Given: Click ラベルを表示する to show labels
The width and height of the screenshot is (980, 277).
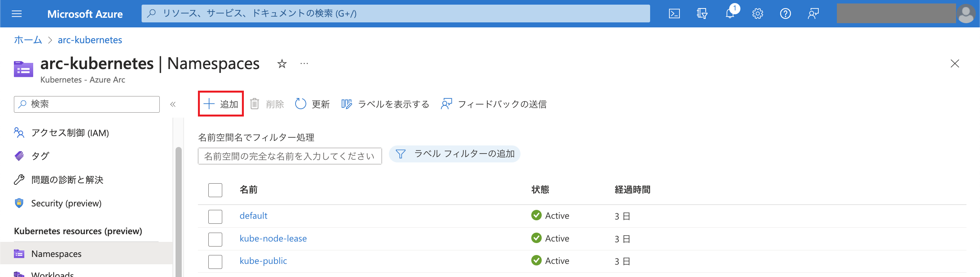Looking at the screenshot, I should [385, 104].
